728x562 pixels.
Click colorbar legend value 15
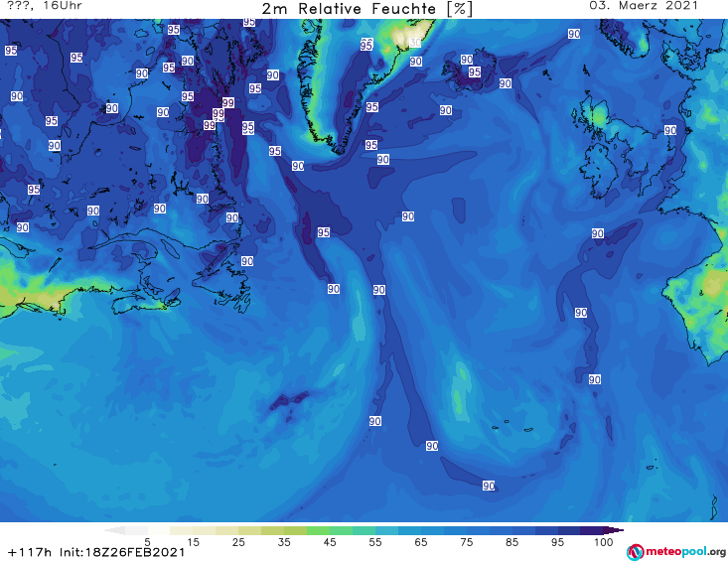click(x=193, y=542)
